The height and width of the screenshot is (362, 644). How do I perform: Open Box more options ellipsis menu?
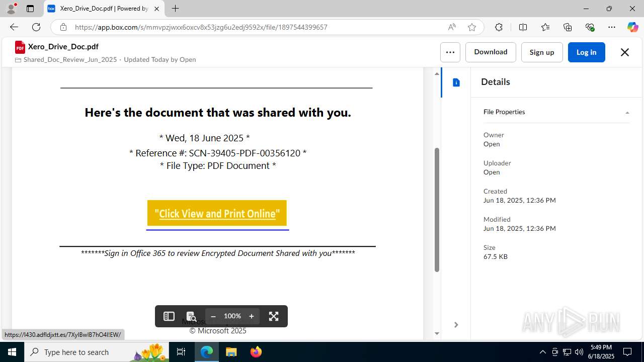450,52
